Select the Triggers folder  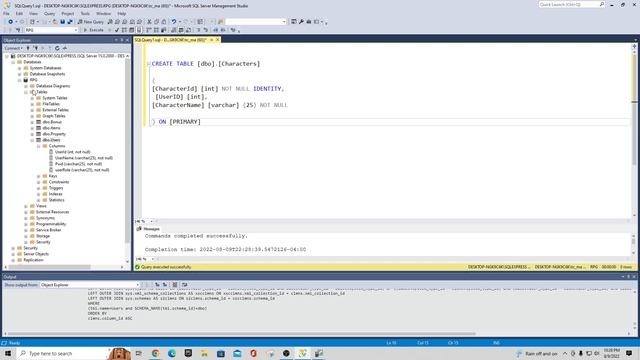[x=56, y=188]
